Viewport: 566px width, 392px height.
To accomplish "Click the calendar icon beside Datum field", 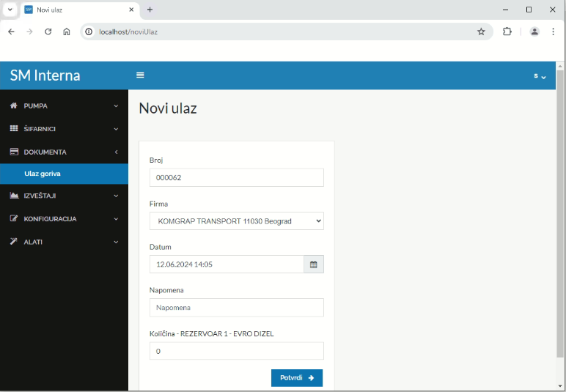I will point(313,265).
